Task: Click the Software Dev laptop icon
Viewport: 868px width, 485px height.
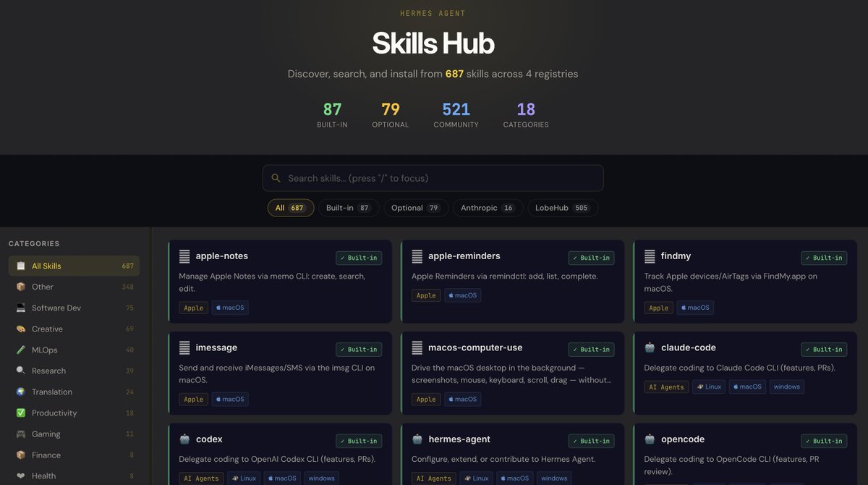Action: click(x=21, y=308)
